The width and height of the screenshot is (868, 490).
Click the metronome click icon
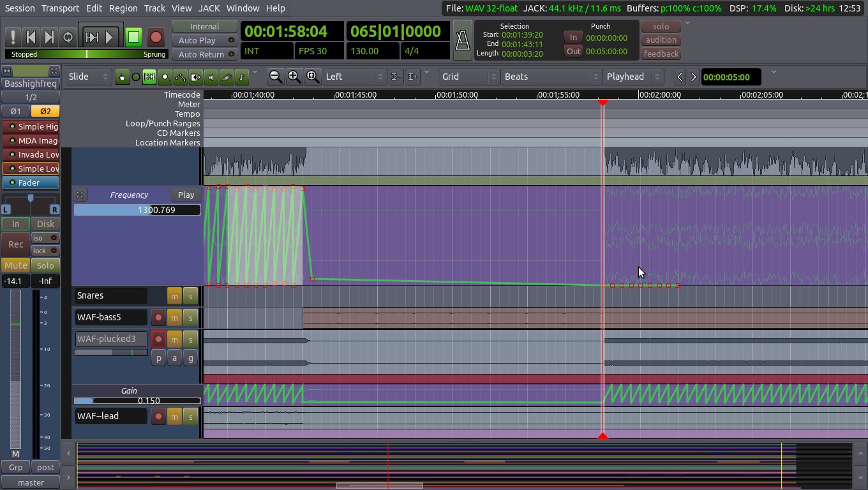pos(462,40)
